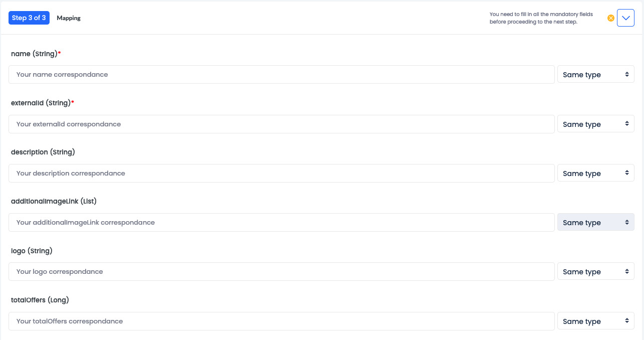Click the Mapping step title
The image size is (644, 340).
pyautogui.click(x=69, y=18)
